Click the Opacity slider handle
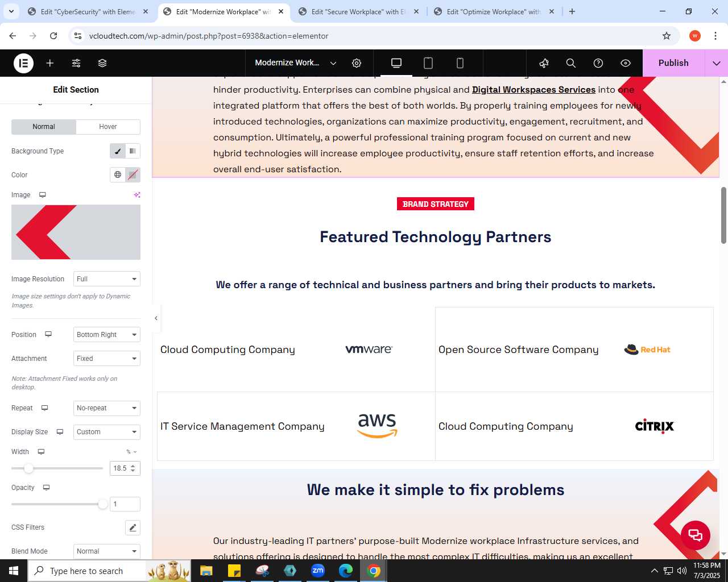The width and height of the screenshot is (728, 582). [103, 504]
